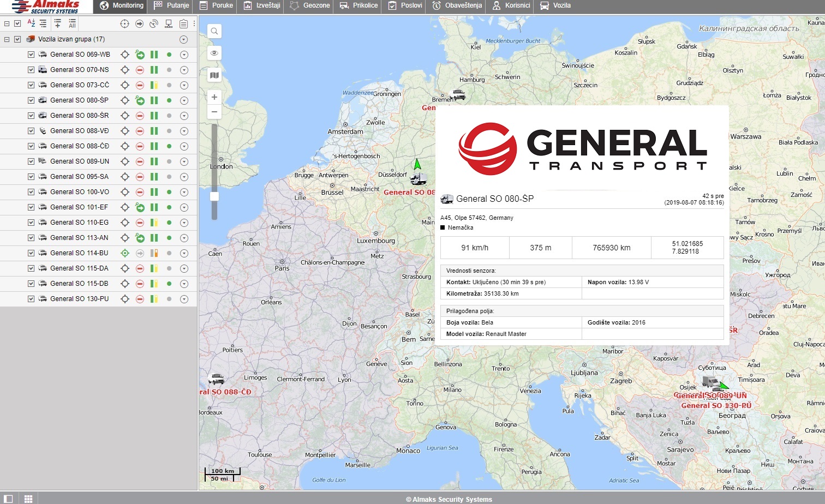Viewport: 825px width, 504px height.
Task: Open the Putanje tab
Action: click(171, 5)
